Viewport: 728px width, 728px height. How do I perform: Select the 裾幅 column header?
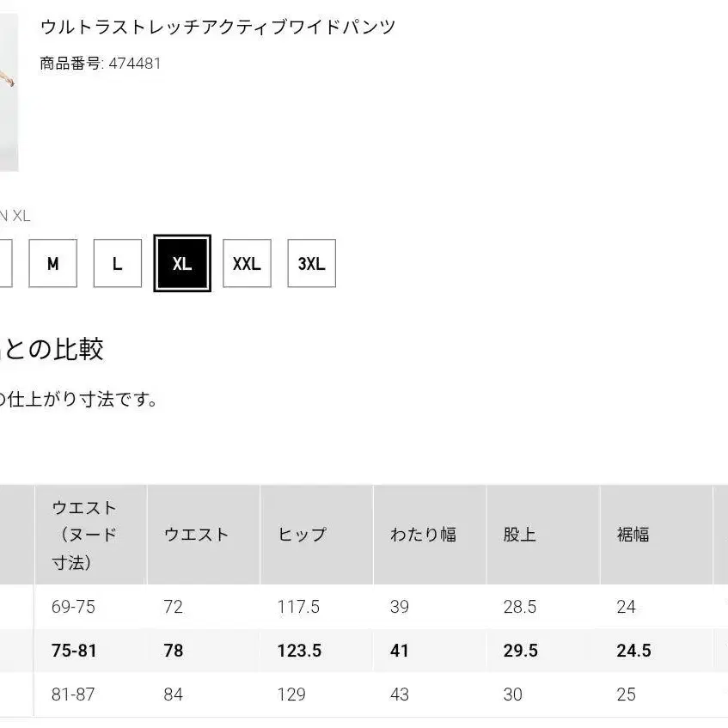633,535
